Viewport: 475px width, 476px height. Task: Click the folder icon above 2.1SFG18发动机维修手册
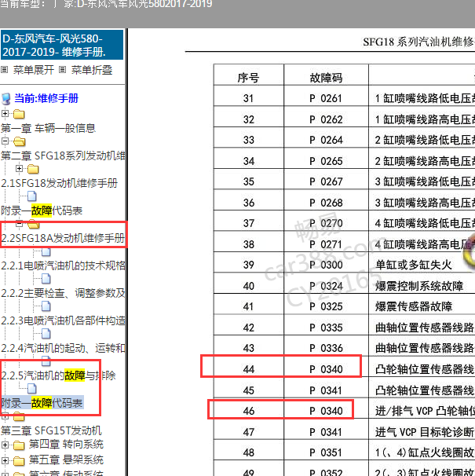(x=33, y=169)
